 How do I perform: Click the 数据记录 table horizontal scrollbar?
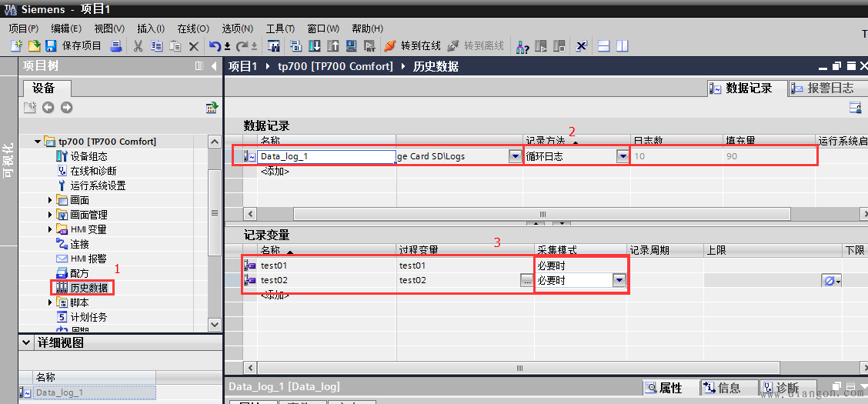pos(542,214)
